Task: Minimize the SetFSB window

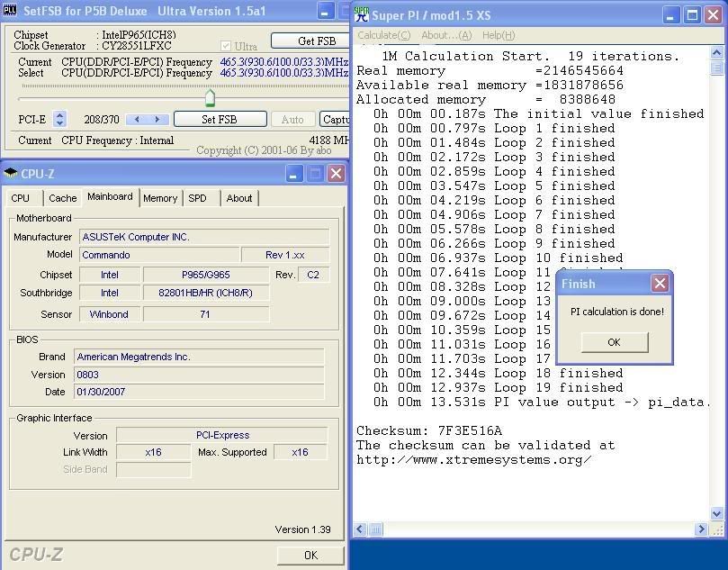Action: pyautogui.click(x=325, y=11)
